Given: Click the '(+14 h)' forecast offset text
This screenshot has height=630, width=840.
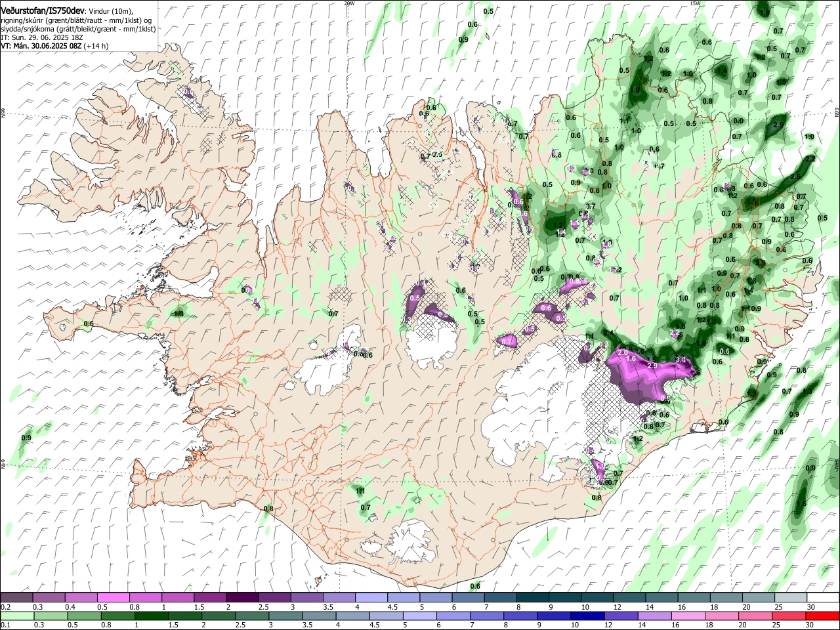Looking at the screenshot, I should pyautogui.click(x=96, y=46).
